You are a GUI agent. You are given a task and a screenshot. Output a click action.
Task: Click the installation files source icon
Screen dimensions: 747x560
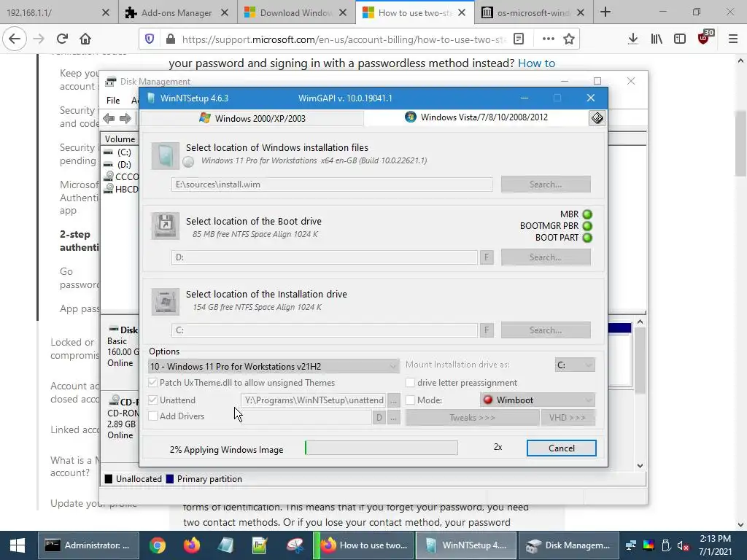[x=166, y=156]
